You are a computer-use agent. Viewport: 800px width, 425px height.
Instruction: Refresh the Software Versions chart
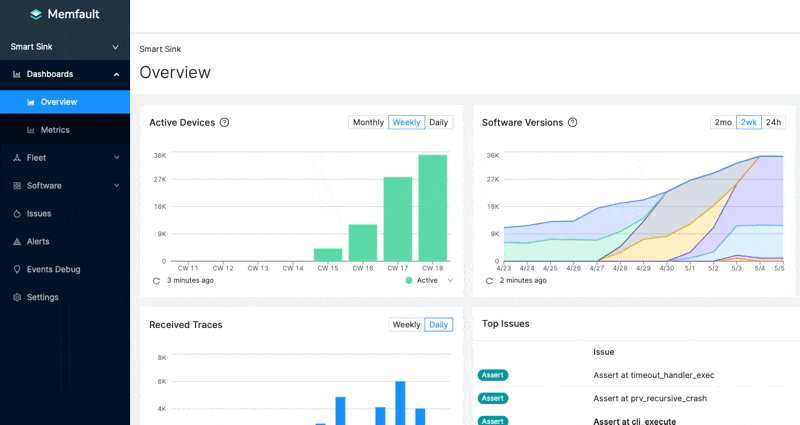tap(489, 281)
